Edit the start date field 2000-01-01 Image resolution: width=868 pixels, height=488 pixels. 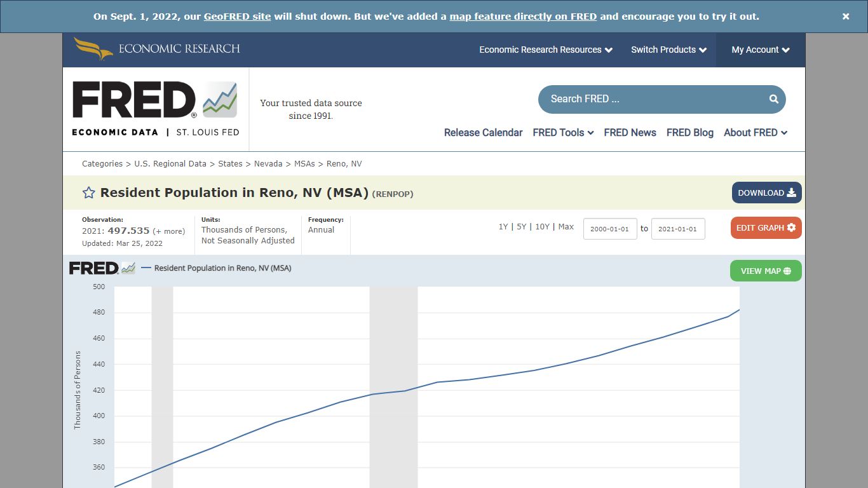610,229
